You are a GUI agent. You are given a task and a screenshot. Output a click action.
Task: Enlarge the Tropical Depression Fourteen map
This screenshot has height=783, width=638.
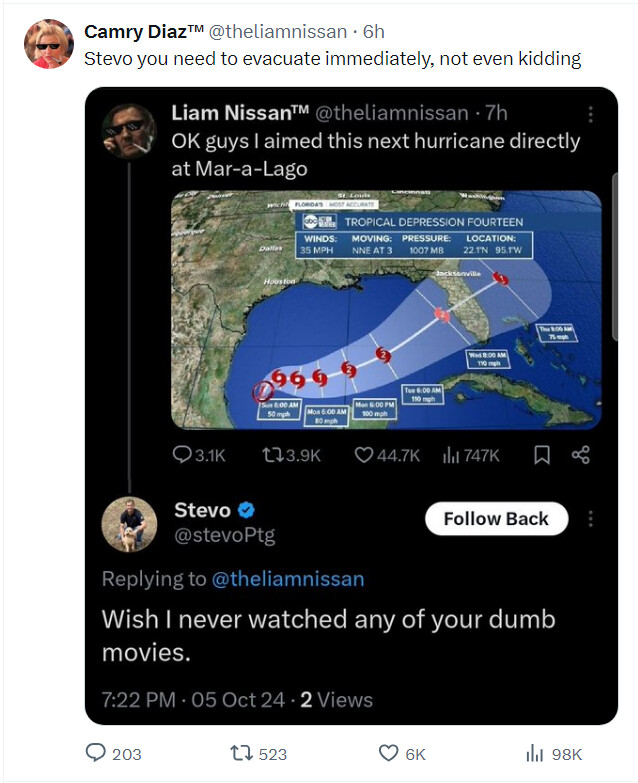click(386, 310)
